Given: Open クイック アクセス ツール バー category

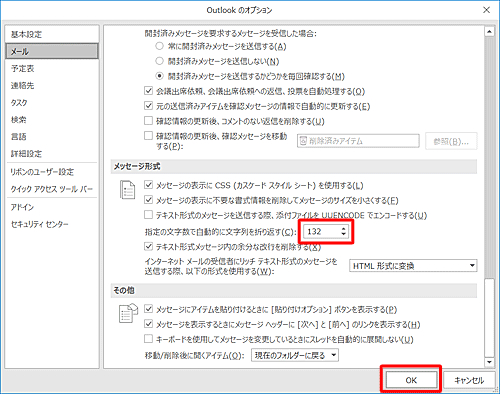Looking at the screenshot, I should (x=52, y=189).
